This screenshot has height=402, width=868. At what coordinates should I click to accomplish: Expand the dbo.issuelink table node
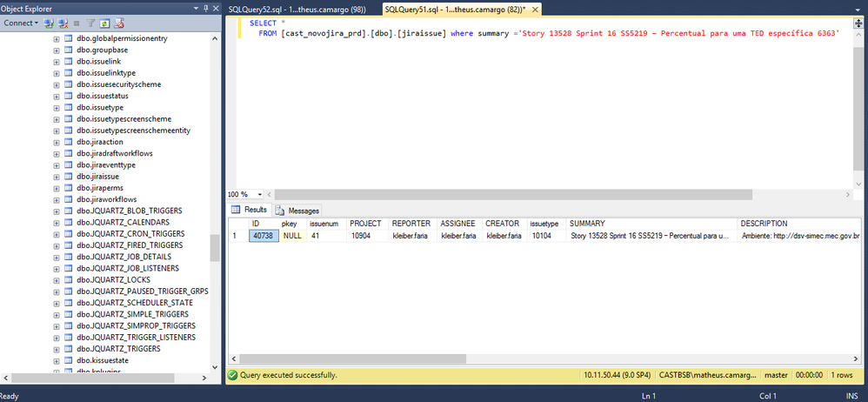coord(57,62)
